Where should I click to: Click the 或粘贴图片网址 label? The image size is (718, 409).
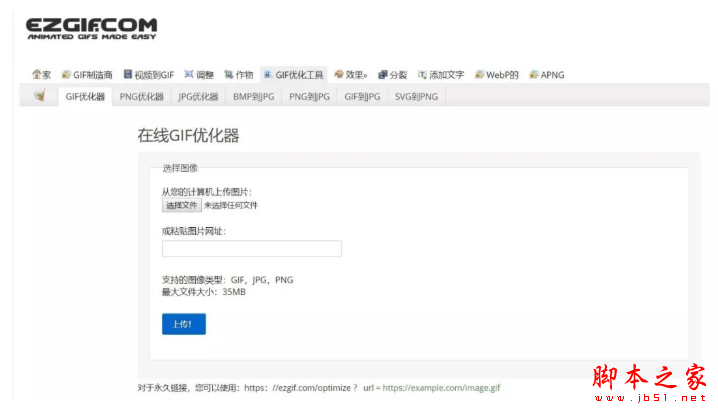coord(194,231)
